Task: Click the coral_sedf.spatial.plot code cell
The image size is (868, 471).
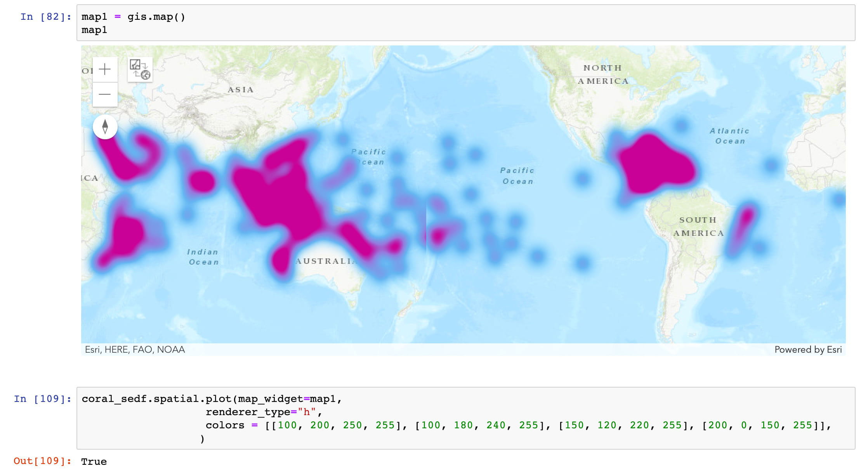Action: (x=465, y=418)
